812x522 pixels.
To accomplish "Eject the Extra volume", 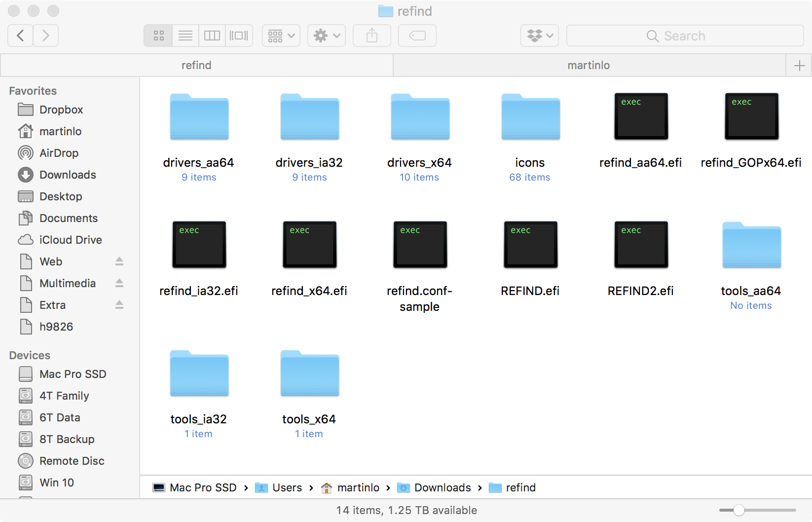I will (119, 305).
